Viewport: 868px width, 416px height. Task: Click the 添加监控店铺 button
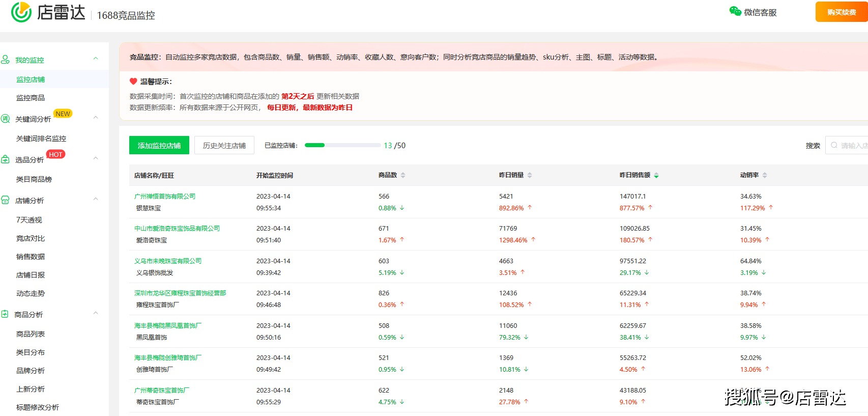click(159, 145)
